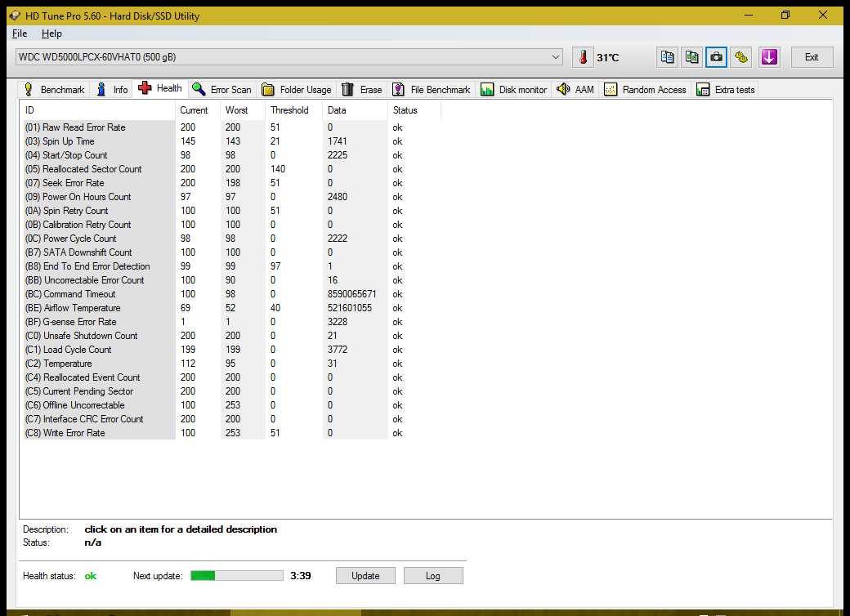Select the (C2) Temperature row

(x=232, y=364)
